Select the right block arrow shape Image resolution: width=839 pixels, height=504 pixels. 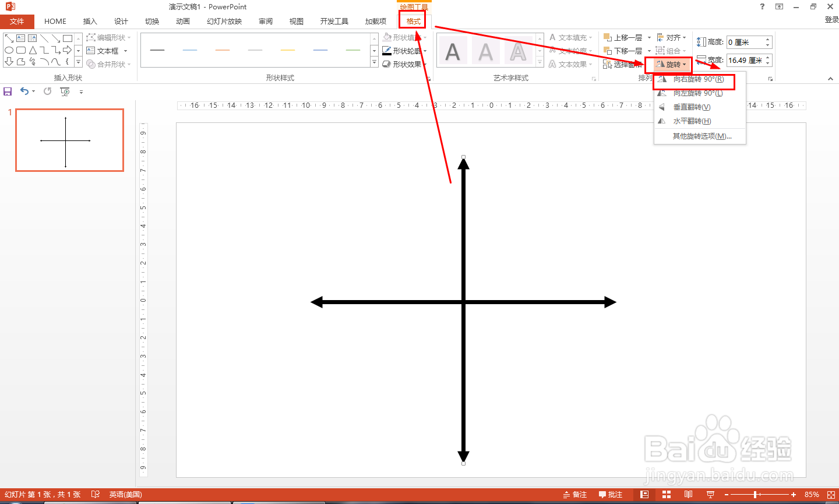point(68,50)
